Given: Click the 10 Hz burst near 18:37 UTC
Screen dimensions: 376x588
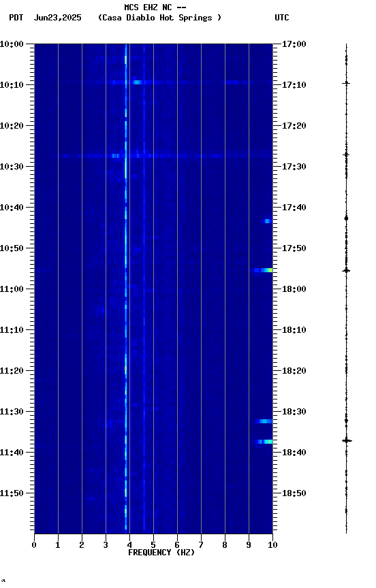Looking at the screenshot, I should click(264, 442).
